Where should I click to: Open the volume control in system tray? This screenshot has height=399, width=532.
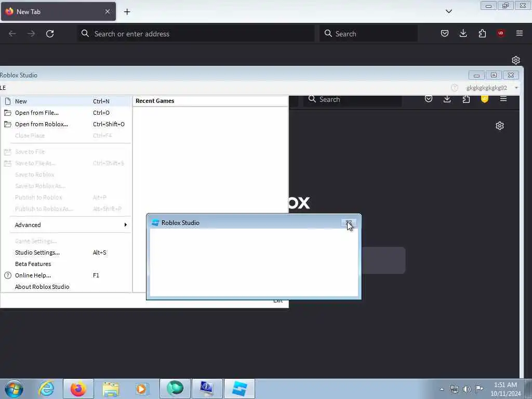[x=467, y=389]
